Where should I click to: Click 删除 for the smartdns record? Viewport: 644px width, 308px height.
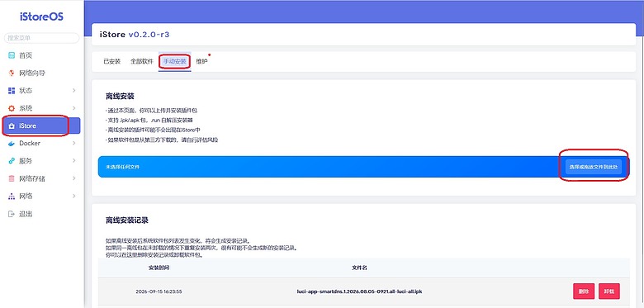point(584,291)
